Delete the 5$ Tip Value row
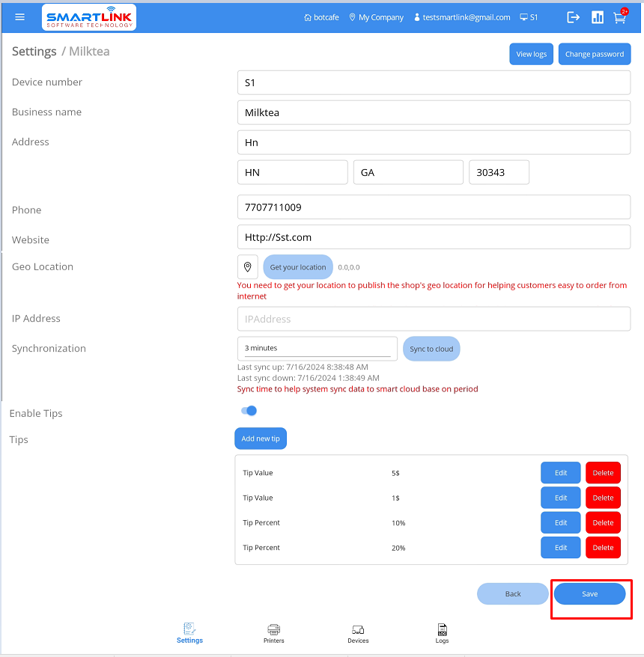 [x=603, y=473]
